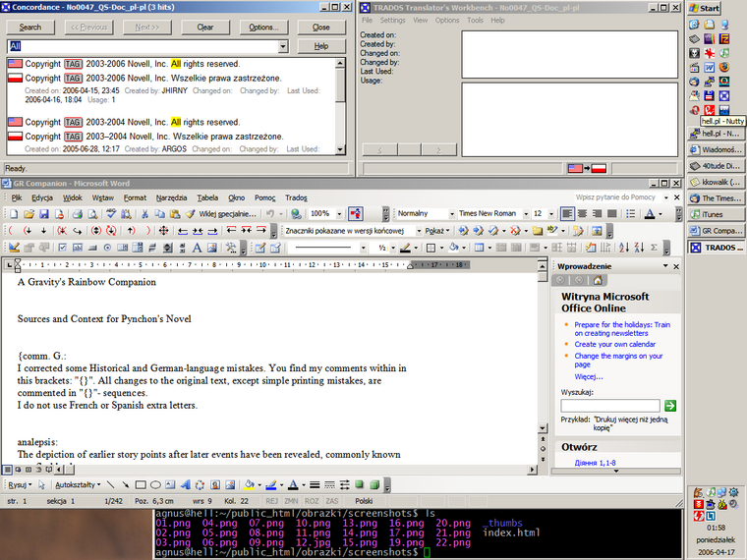747x560 pixels.
Task: Click the Clear button in Concordance window
Action: point(205,28)
